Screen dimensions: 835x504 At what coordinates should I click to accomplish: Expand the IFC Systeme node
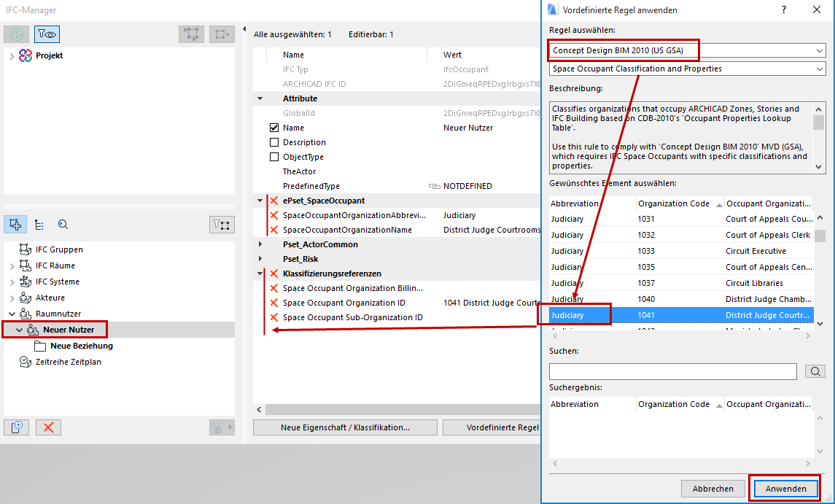(12, 282)
